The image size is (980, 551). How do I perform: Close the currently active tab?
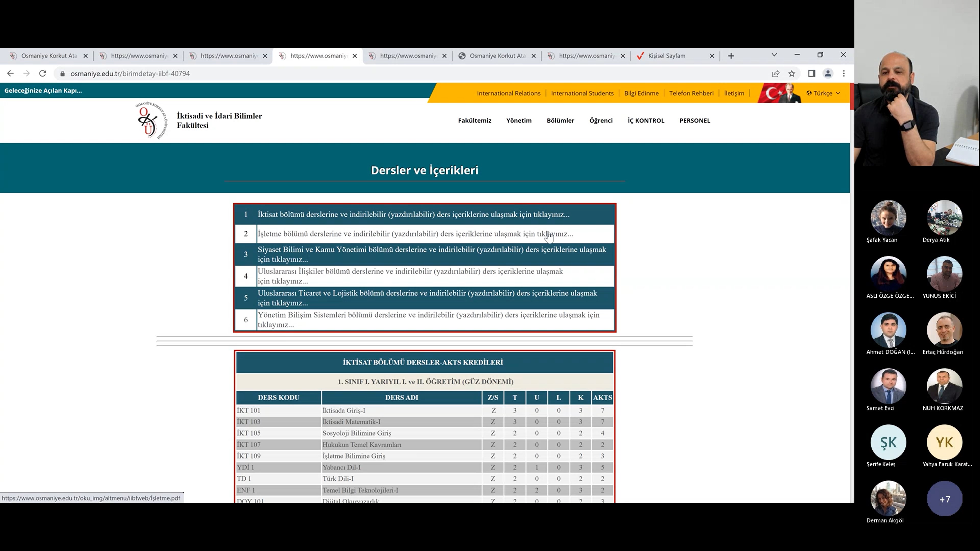[x=354, y=56]
